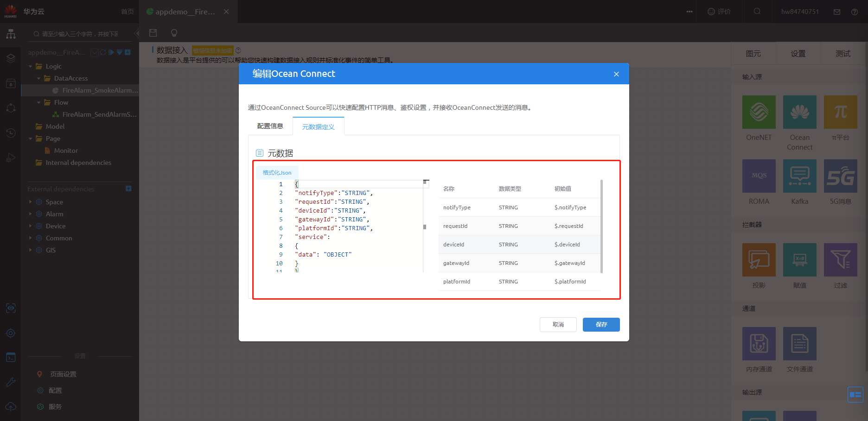Open the layers sidebar icon
The width and height of the screenshot is (868, 421).
(x=11, y=58)
